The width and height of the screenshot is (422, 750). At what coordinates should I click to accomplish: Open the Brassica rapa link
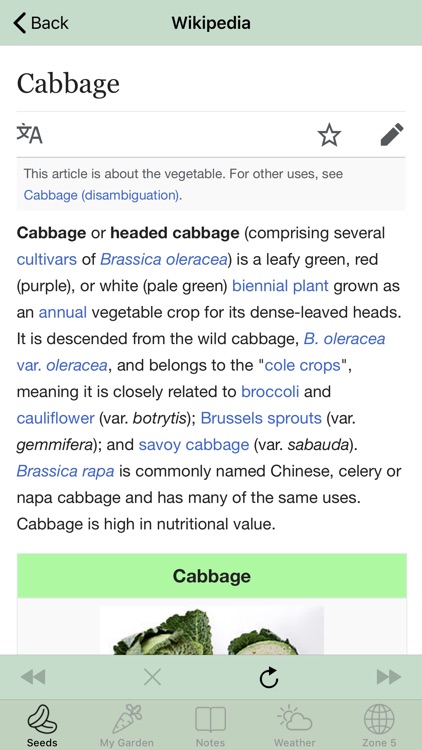(65, 471)
